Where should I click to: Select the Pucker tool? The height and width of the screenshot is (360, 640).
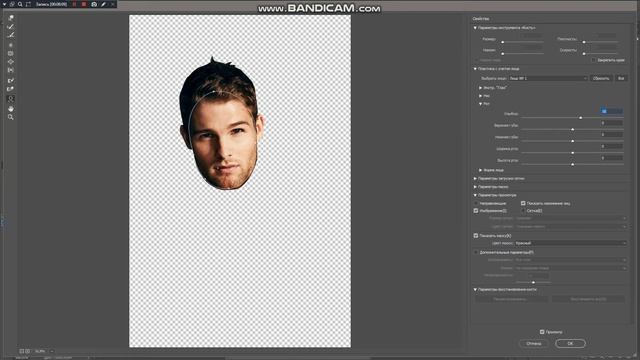[11, 53]
